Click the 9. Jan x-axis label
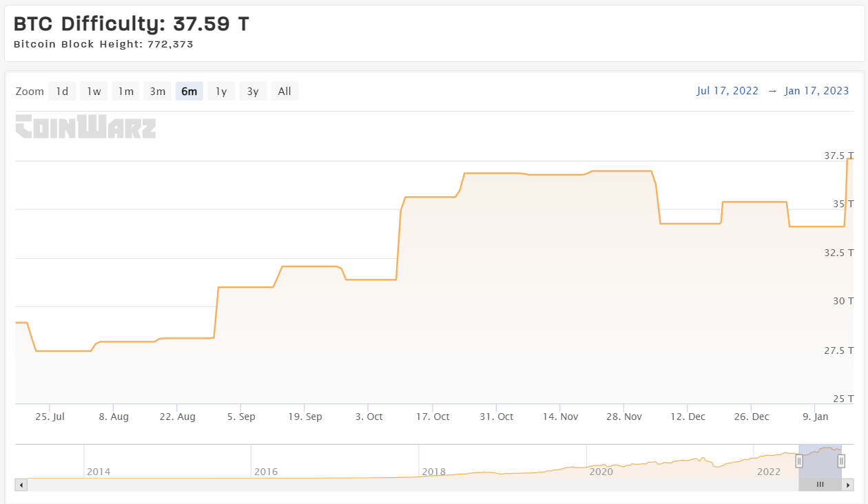Viewport: 868px width, 504px height. click(816, 417)
